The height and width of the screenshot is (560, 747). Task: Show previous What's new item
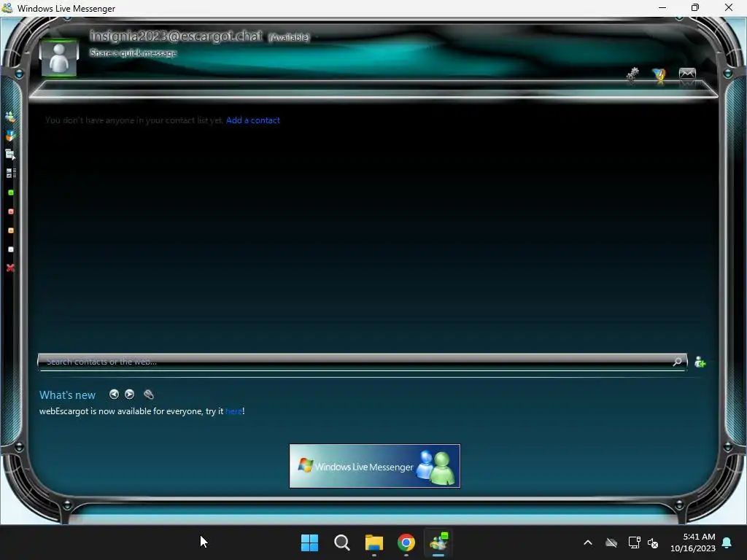click(114, 394)
